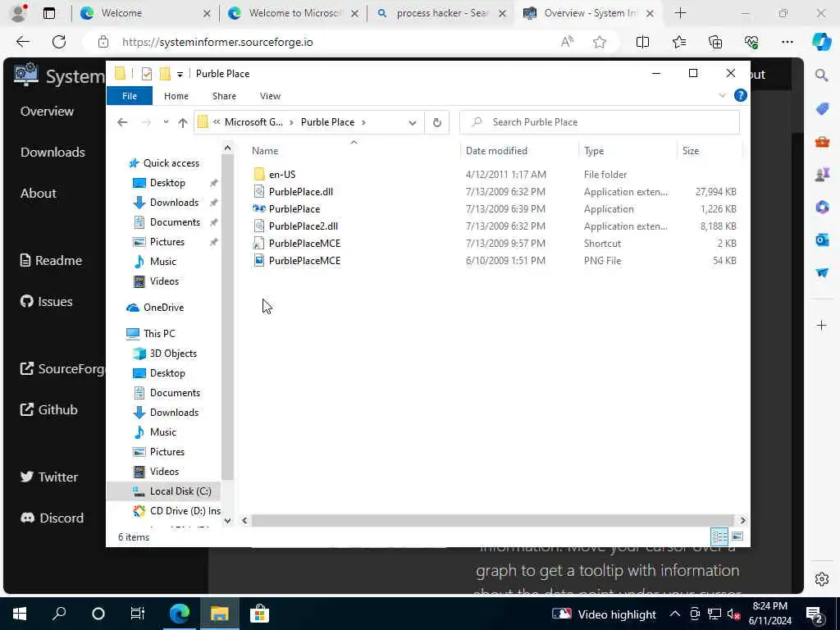Refresh the Purble Place folder

pos(437,123)
